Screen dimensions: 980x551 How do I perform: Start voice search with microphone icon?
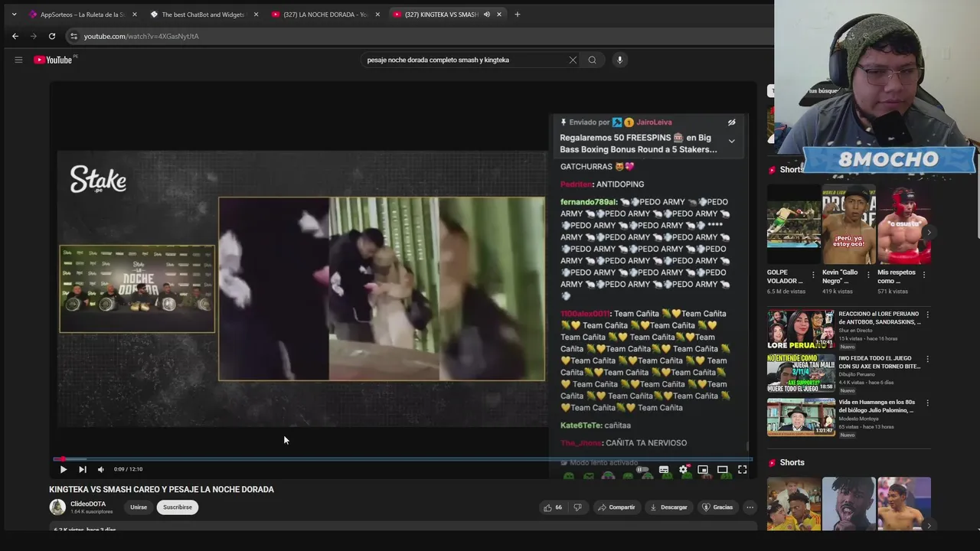pyautogui.click(x=619, y=60)
